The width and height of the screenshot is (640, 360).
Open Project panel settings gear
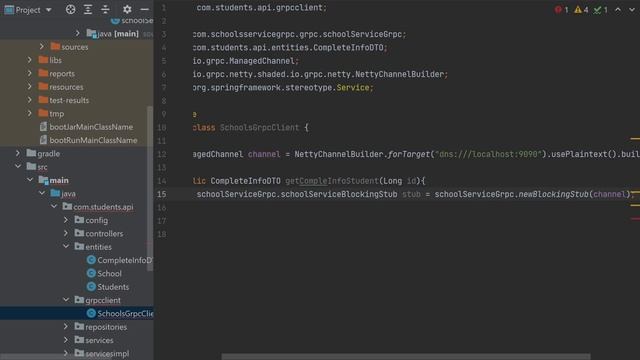[x=127, y=9]
